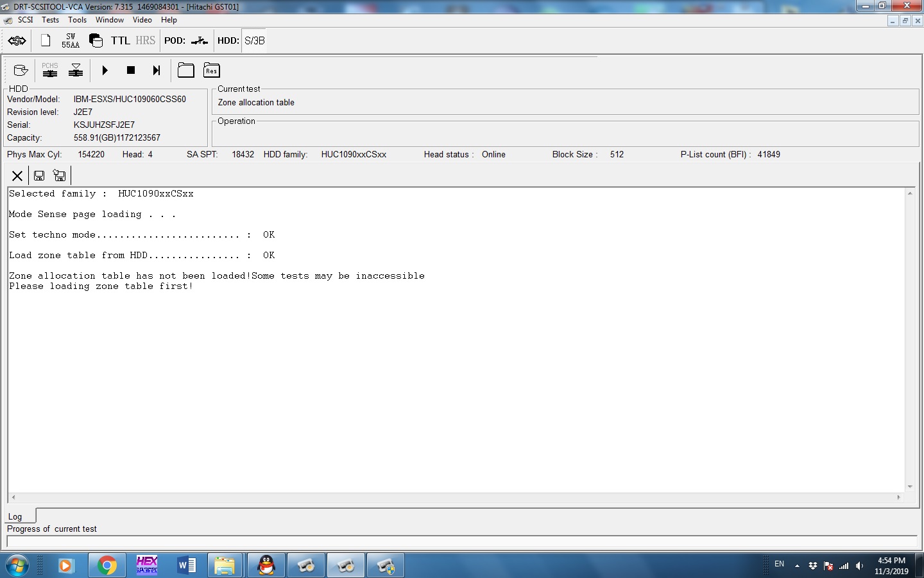Click the Head status value Online

(493, 154)
